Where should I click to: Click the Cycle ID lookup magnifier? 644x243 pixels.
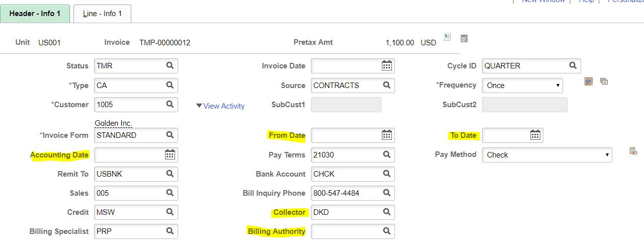pos(573,65)
